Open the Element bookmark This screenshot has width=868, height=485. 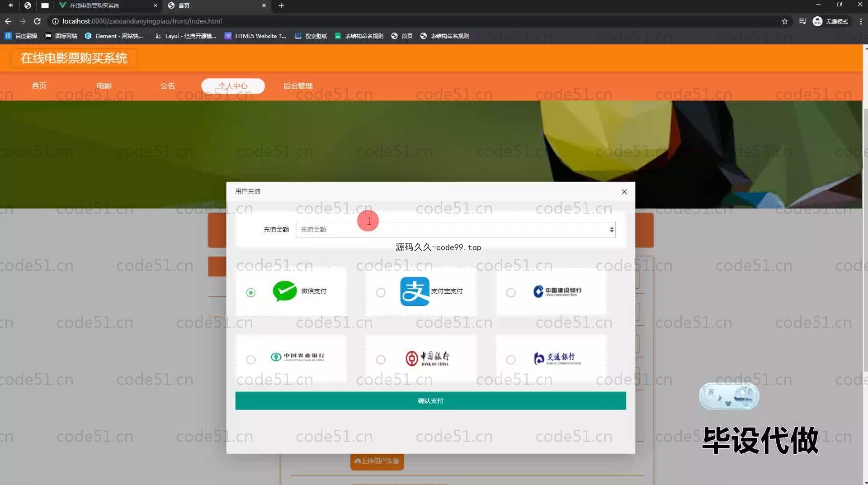coord(114,36)
